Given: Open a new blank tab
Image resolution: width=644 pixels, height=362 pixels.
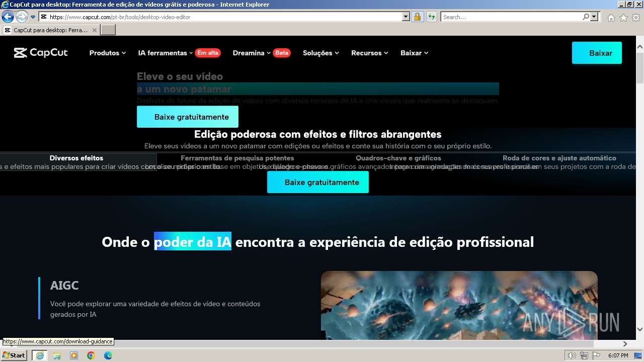Looking at the screenshot, I should point(108,30).
